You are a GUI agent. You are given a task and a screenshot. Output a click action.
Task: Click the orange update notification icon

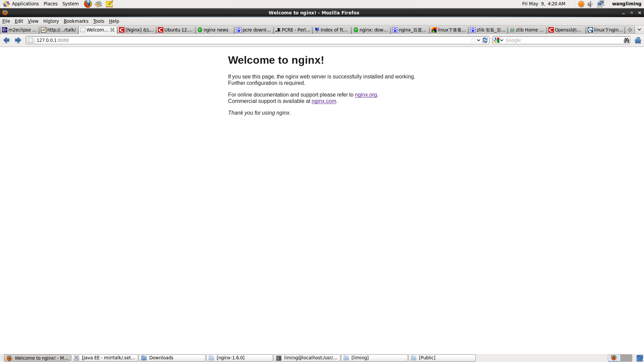pyautogui.click(x=581, y=4)
